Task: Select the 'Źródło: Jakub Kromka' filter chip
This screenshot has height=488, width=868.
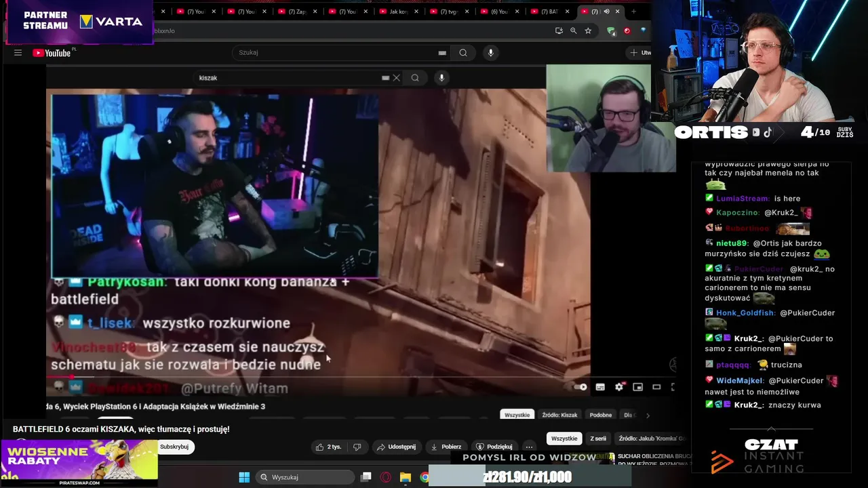Action: click(651, 439)
